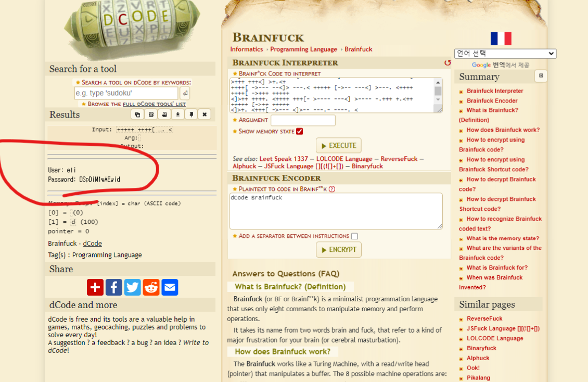Open JSFuck Language in Similar pages
This screenshot has width=588, height=382.
503,328
